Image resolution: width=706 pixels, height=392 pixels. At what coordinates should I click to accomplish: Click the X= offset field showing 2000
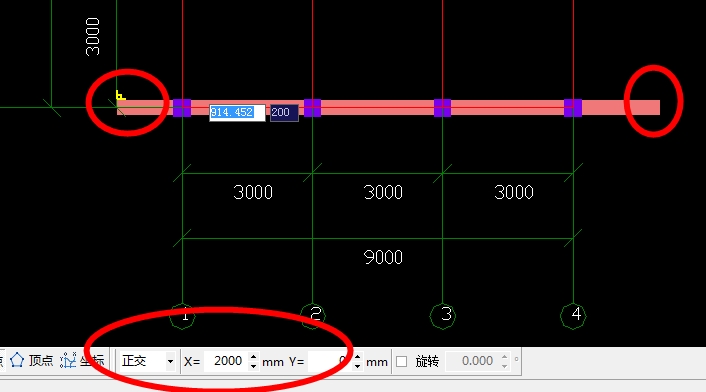(225, 361)
